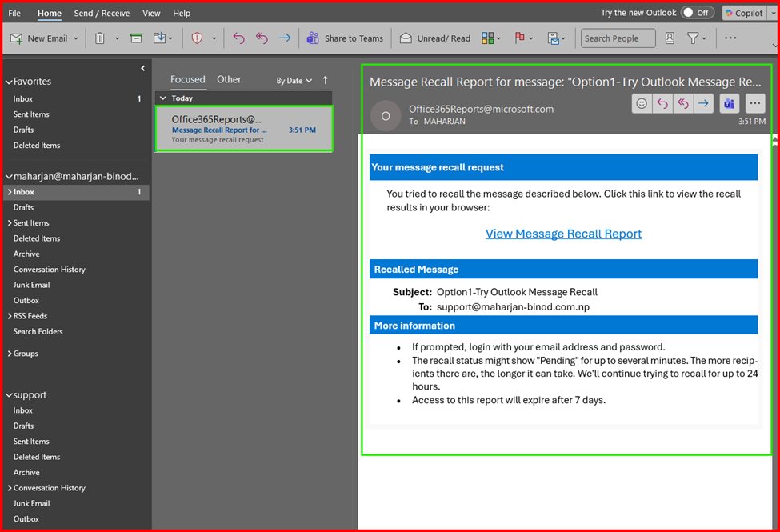
Task: Reverse sort order using the up arrow
Action: [326, 80]
